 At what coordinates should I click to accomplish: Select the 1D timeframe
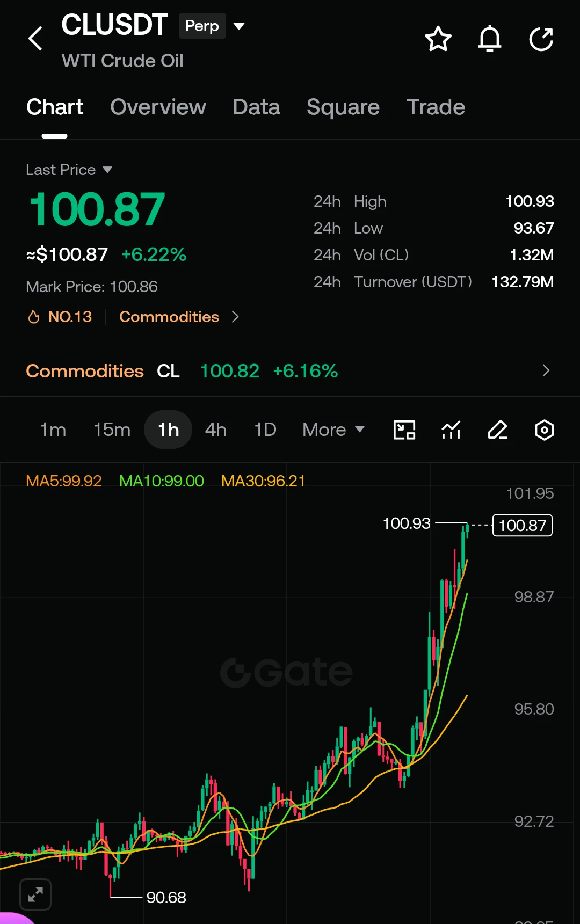click(265, 430)
